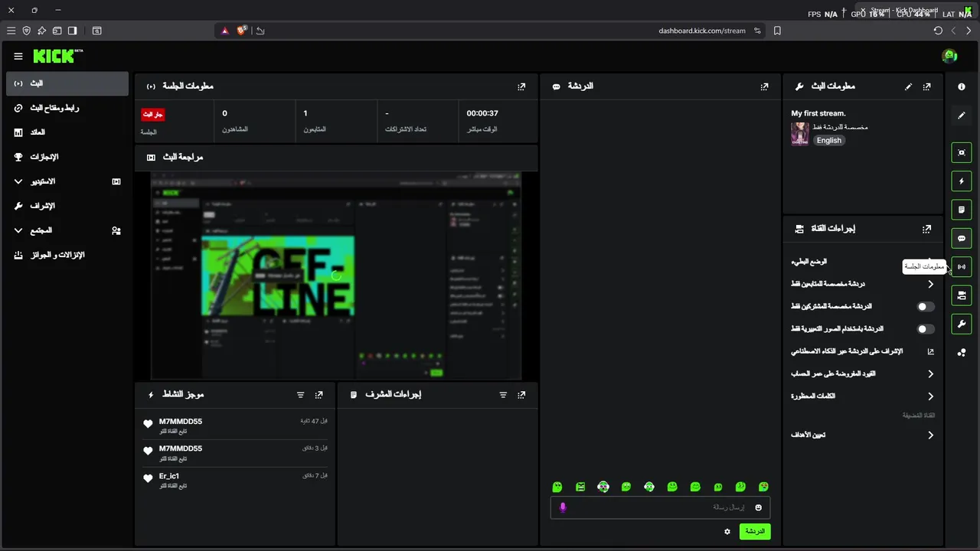Click the browser address bar dashboard.kick.com/stream
The height and width of the screenshot is (551, 980).
point(702,31)
